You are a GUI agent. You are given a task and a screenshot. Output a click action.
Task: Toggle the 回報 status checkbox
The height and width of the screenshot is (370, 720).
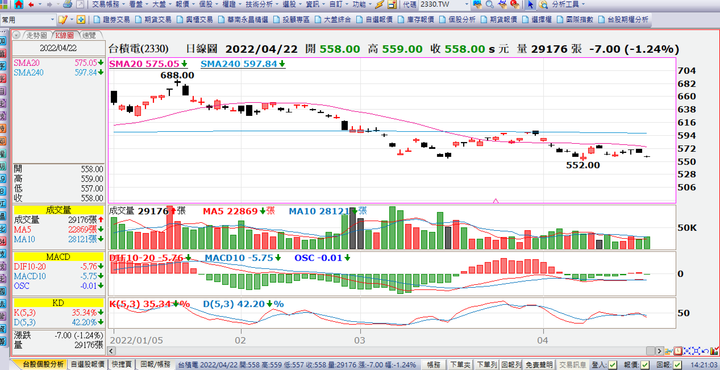pyautogui.click(x=678, y=365)
